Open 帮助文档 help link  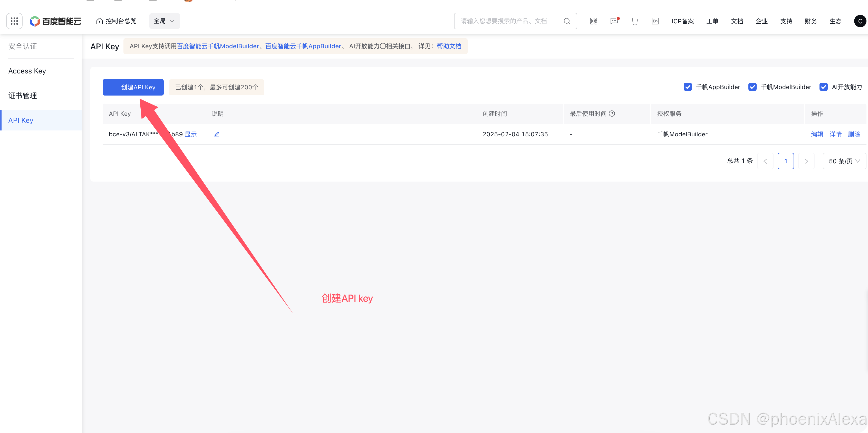(449, 46)
